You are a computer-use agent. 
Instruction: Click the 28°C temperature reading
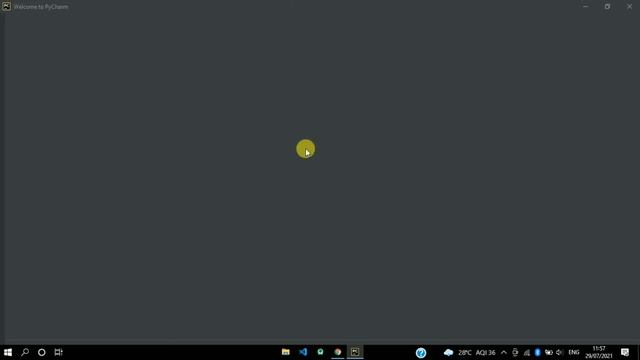click(x=465, y=353)
